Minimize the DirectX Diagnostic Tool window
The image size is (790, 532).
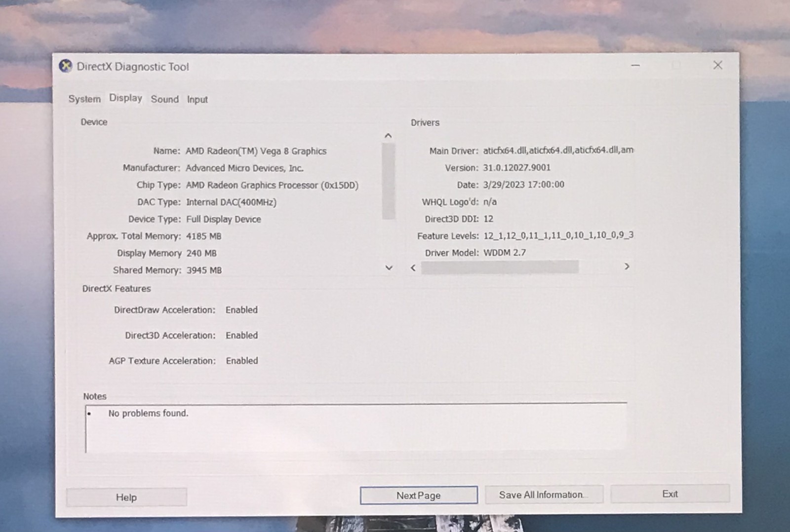tap(635, 65)
